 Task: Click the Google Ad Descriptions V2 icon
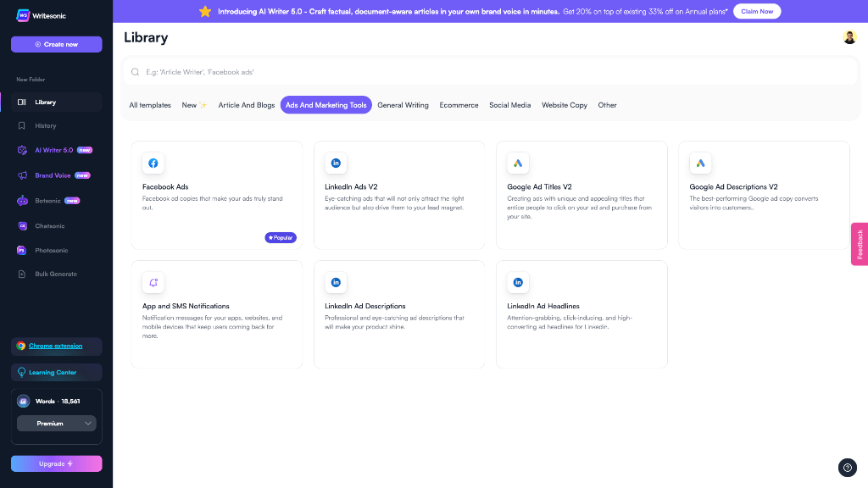click(700, 164)
